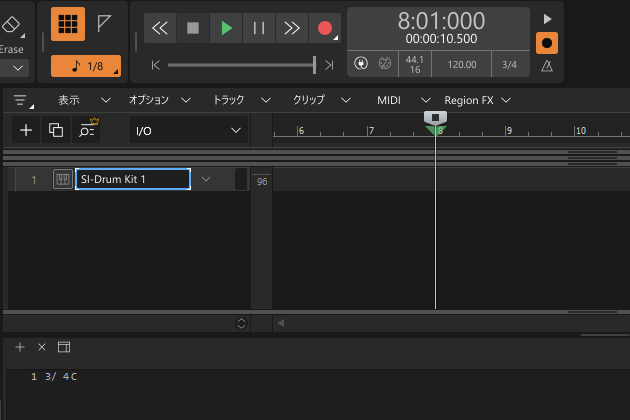
Task: Toggle the orange record metronome button
Action: coord(546,43)
